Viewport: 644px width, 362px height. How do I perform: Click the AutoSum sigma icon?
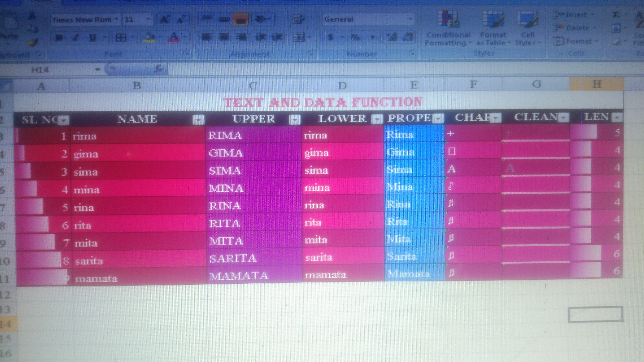(x=616, y=15)
